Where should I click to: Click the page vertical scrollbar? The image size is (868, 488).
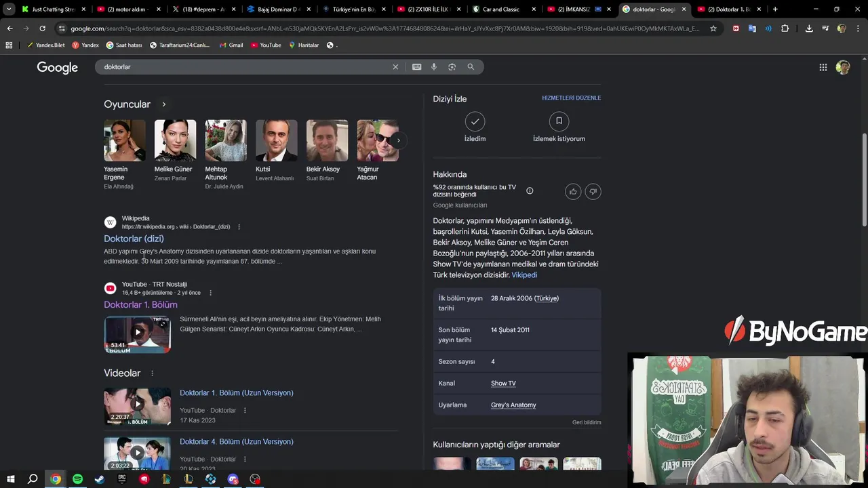click(864, 180)
